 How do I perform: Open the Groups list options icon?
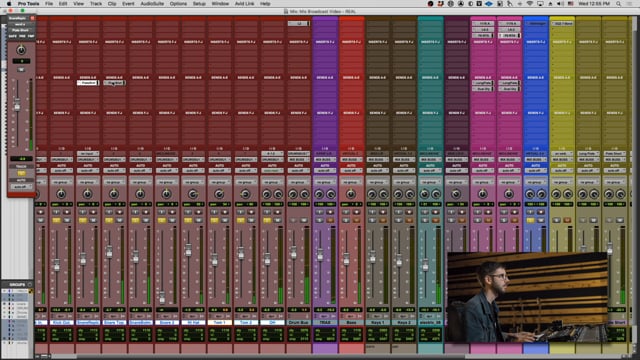[30, 284]
